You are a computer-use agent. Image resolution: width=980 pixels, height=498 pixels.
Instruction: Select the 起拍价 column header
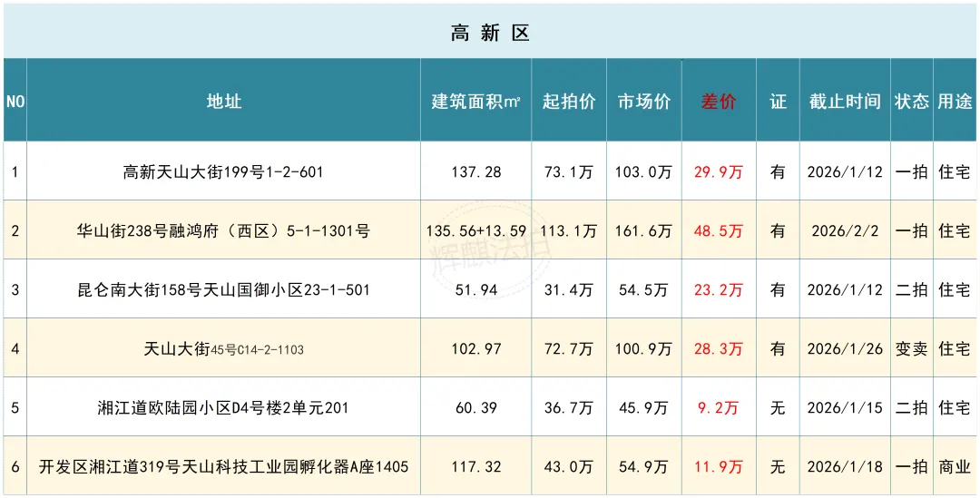(x=569, y=102)
